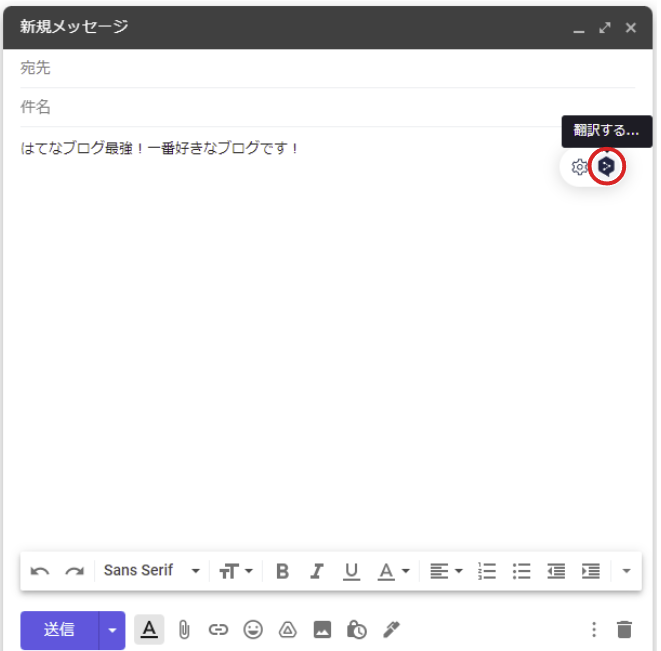Click the 送信 send button
This screenshot has height=651, width=661.
point(59,630)
